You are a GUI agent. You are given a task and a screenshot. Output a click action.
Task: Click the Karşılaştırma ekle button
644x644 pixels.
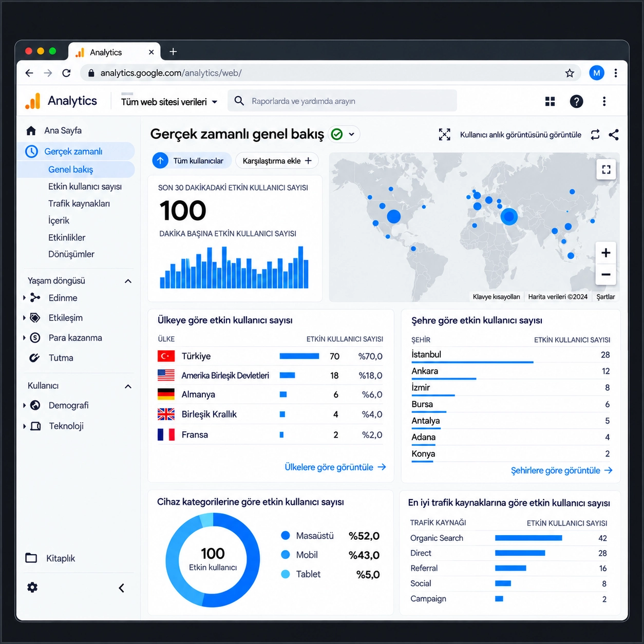click(277, 161)
